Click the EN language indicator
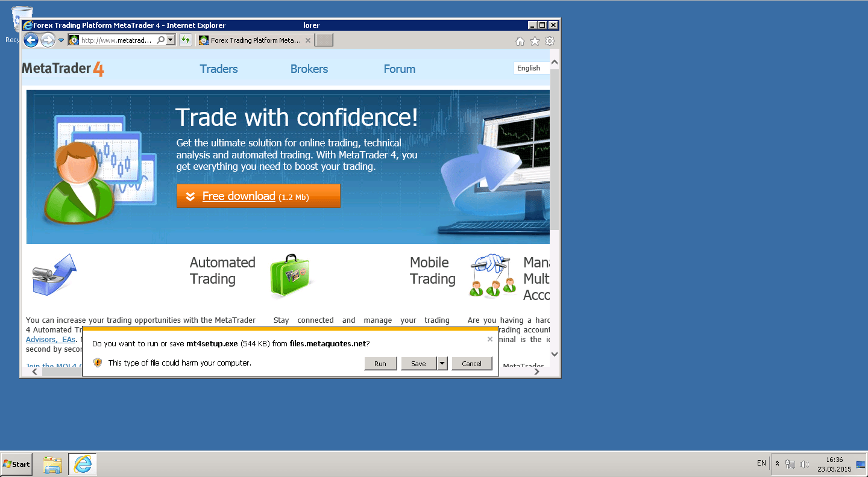 [761, 463]
